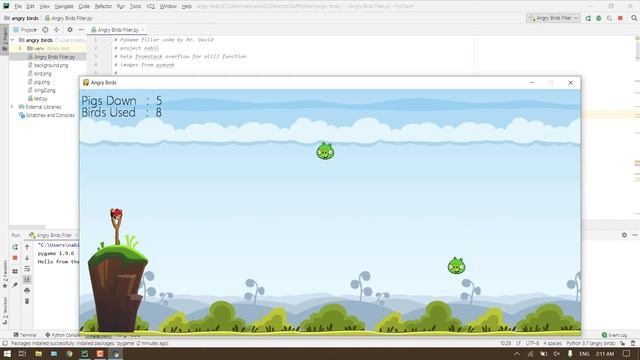Image resolution: width=640 pixels, height=360 pixels.
Task: Select Scratches and Consoles node
Action: coord(47,116)
